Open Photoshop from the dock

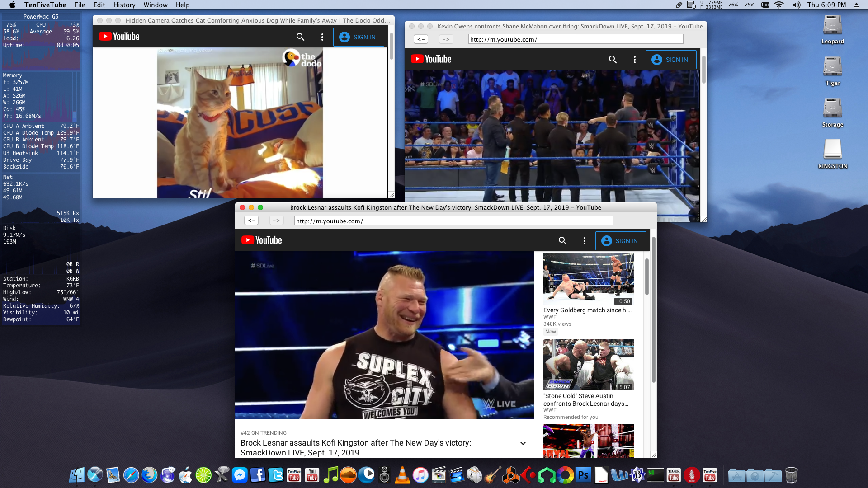point(583,475)
